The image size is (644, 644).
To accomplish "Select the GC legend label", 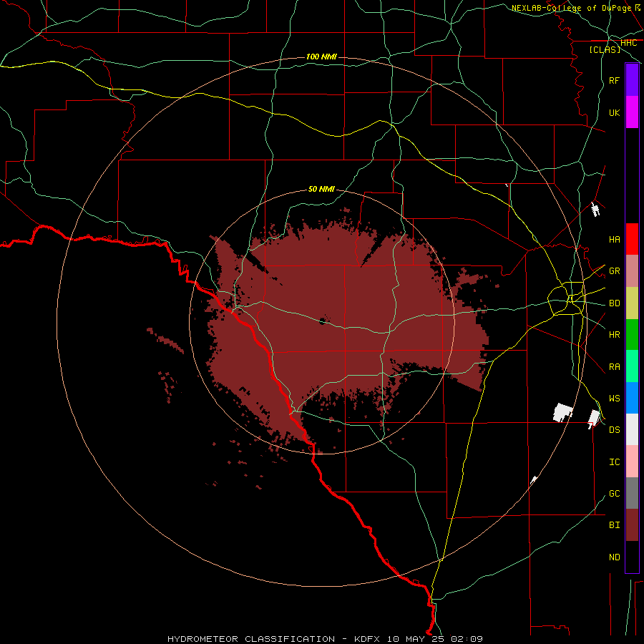I will [614, 494].
